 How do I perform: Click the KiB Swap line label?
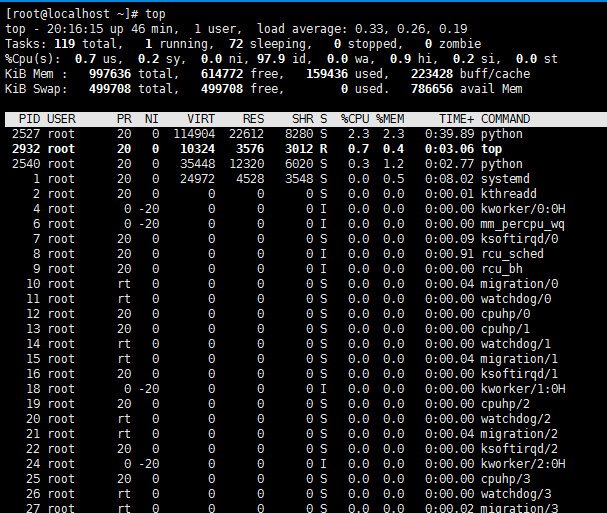(x=36, y=89)
